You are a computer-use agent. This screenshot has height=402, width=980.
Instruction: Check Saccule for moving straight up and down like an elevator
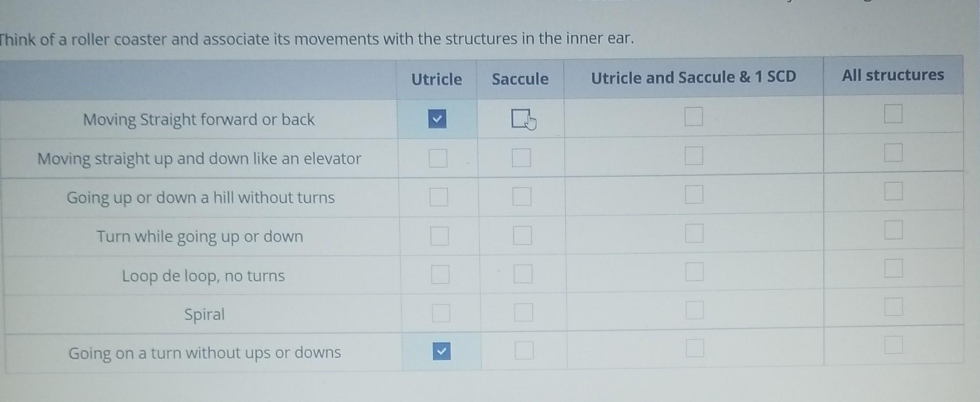pos(521,158)
